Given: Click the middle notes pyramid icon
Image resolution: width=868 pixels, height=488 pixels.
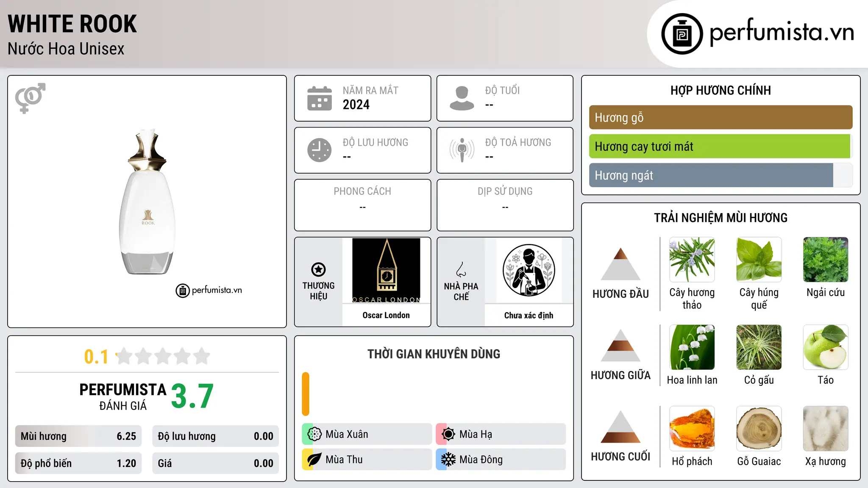Looking at the screenshot, I should pyautogui.click(x=620, y=345).
